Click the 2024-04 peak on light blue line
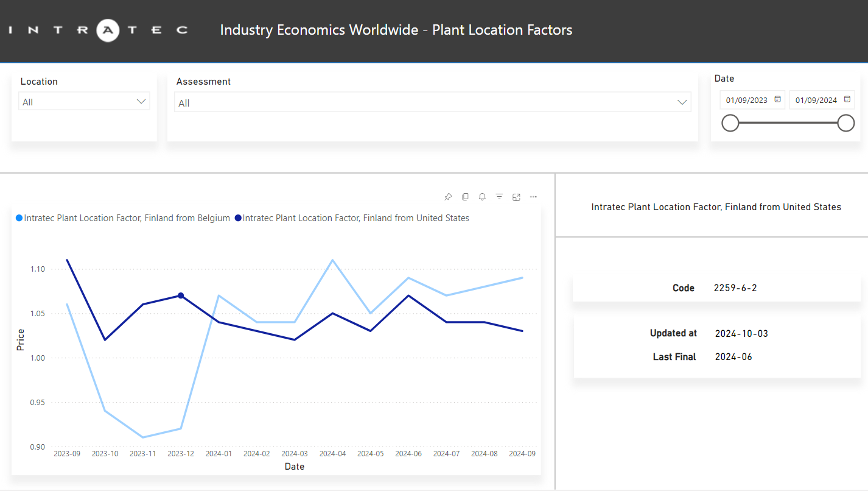The width and height of the screenshot is (868, 491). coord(332,260)
